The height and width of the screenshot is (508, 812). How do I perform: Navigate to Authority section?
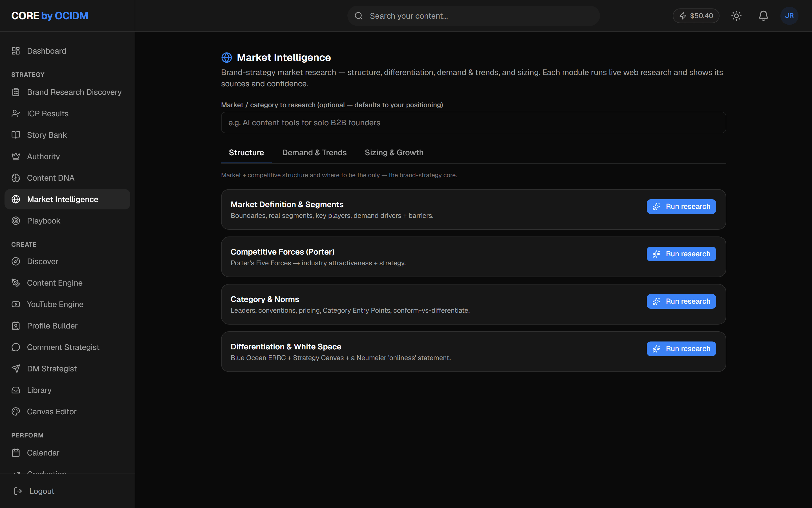pyautogui.click(x=67, y=157)
